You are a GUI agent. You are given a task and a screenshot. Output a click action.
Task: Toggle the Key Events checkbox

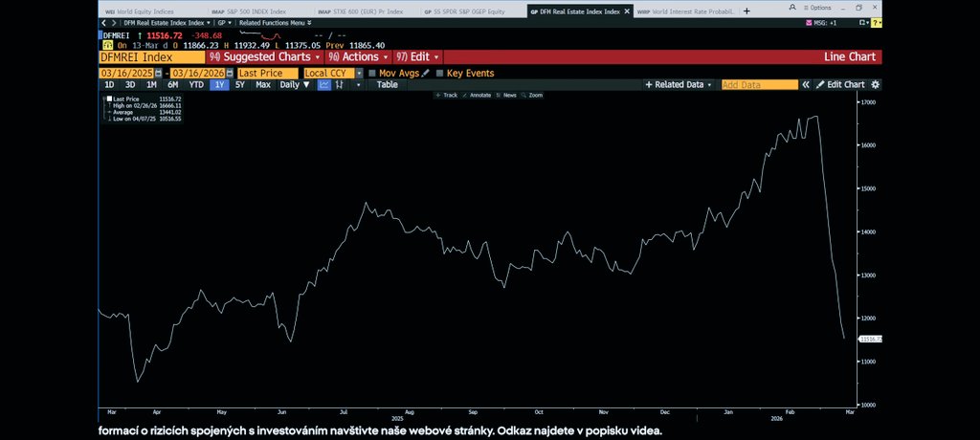pos(439,73)
